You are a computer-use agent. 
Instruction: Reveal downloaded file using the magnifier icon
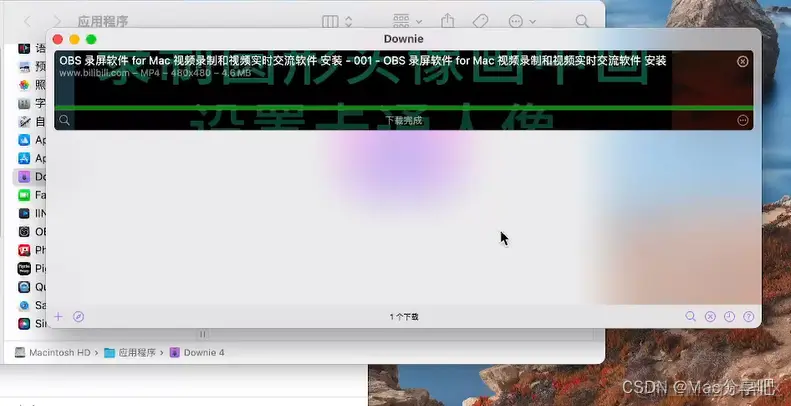[x=64, y=120]
